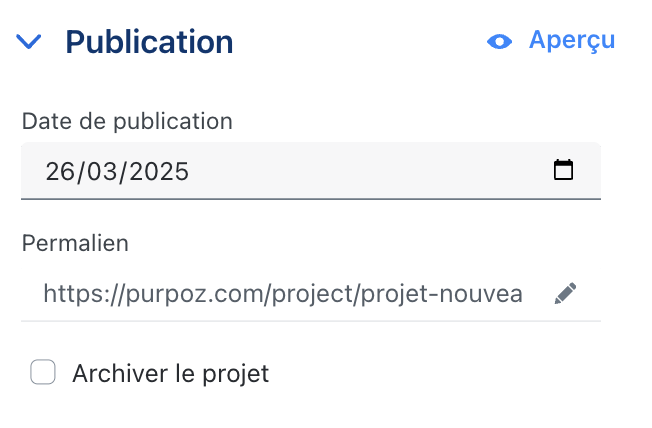Click the Permalien field label

[x=75, y=243]
